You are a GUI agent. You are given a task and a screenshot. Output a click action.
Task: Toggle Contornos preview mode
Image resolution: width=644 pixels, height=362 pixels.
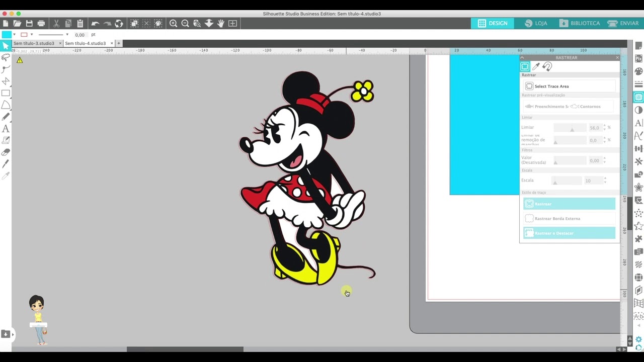[586, 107]
